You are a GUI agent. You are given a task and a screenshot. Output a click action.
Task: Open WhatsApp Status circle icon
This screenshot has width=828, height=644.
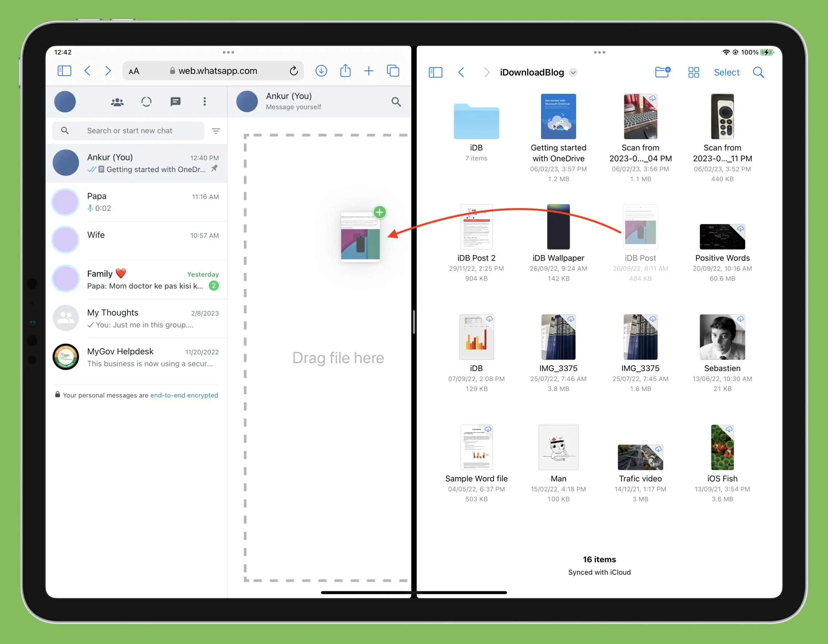[x=146, y=102]
